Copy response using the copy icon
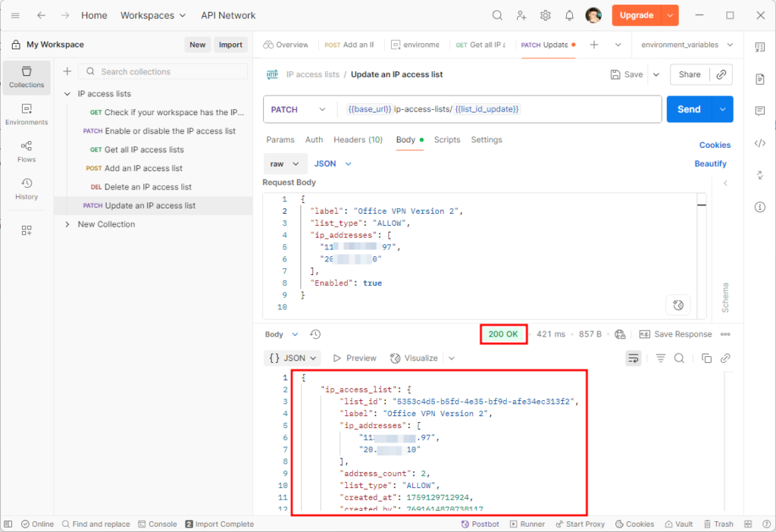Viewport: 776px width, 532px height. click(706, 358)
